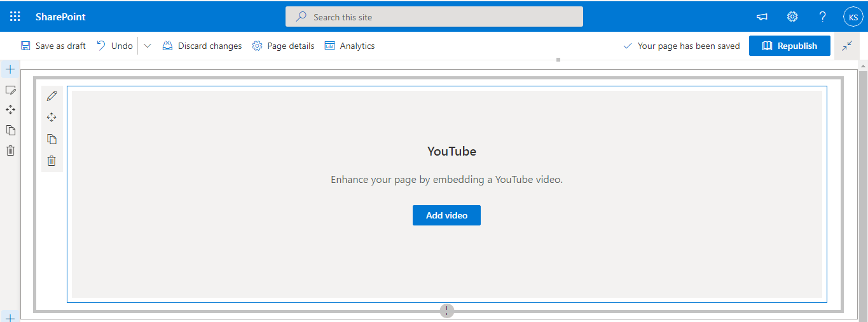
Task: Edit section icon in left rail
Action: click(10, 90)
